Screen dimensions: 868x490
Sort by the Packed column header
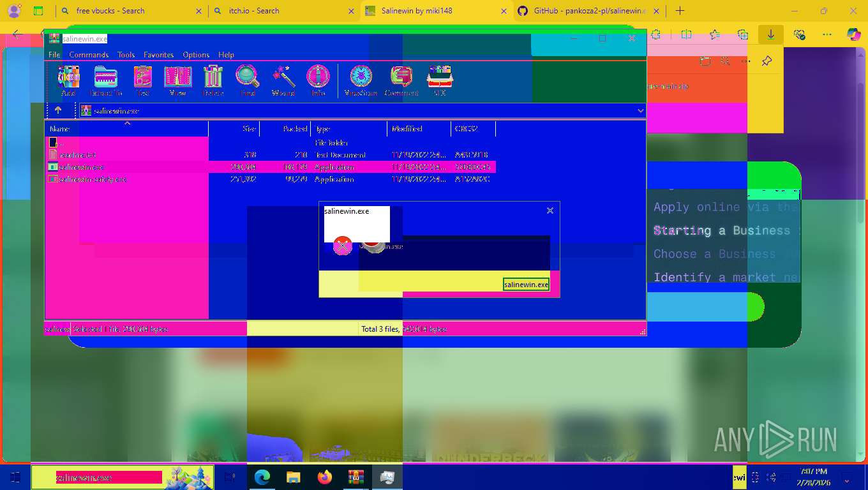(285, 129)
